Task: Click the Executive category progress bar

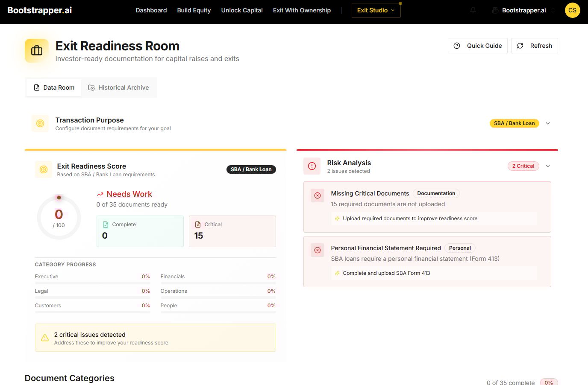Action: tap(92, 283)
